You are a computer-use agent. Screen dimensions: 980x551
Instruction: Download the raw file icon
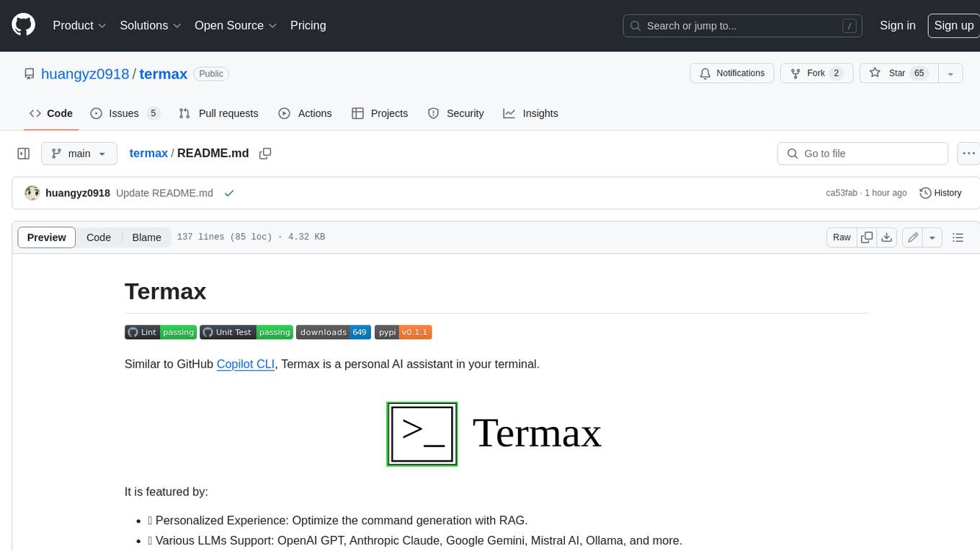(x=887, y=237)
